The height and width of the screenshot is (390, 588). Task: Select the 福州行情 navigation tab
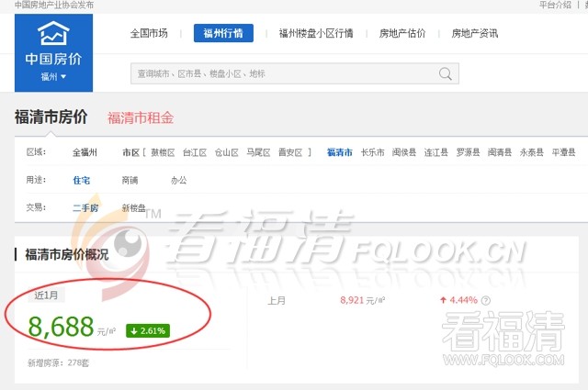click(x=223, y=33)
